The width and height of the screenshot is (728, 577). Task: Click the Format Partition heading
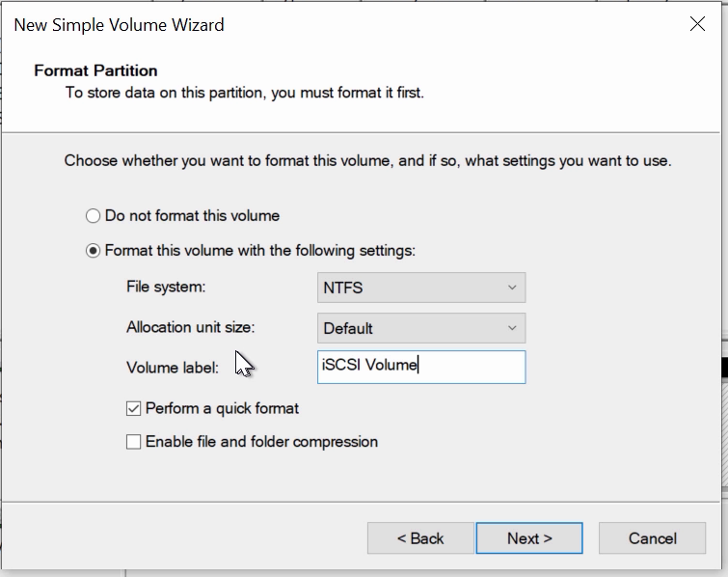coord(95,70)
